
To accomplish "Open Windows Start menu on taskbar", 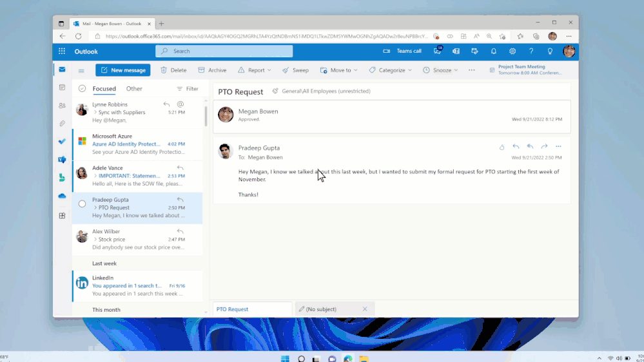I will click(x=285, y=359).
